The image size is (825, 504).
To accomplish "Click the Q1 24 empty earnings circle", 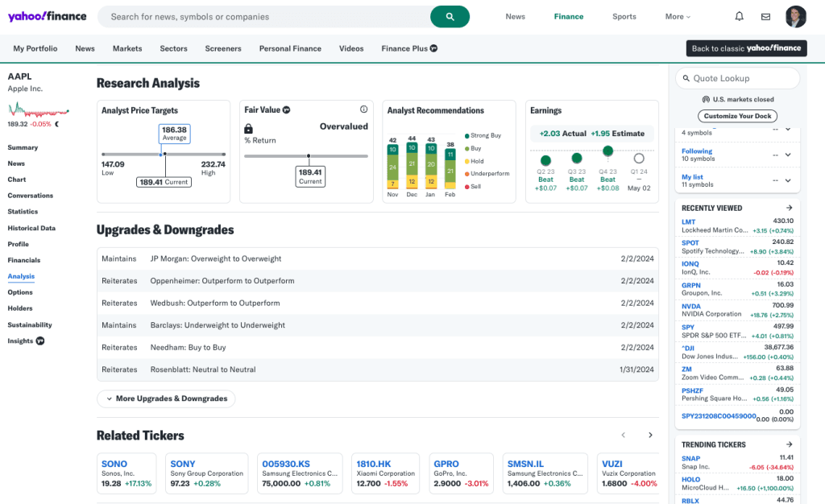I will pos(639,158).
